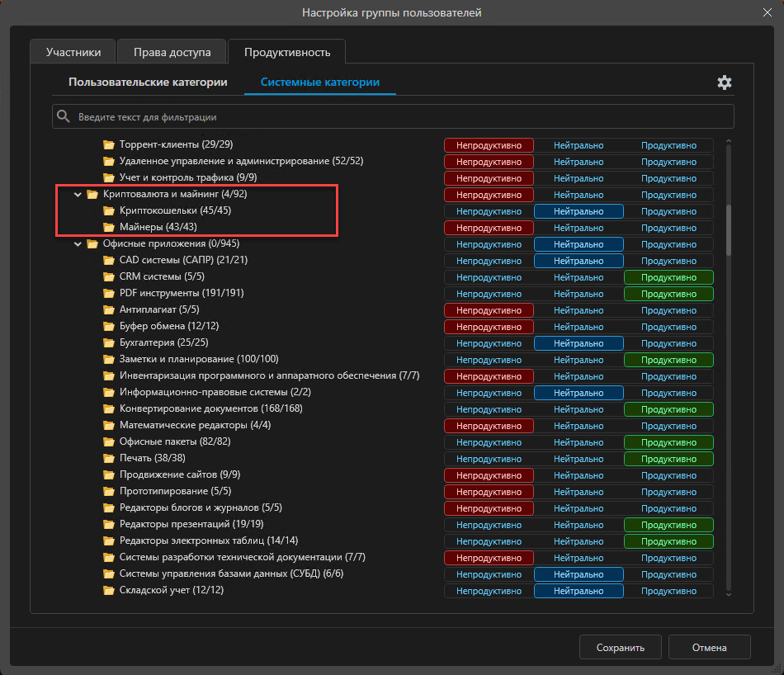Screen dimensions: 784x675
Task: Click folder icon of Офисные приложения
Action: [x=92, y=244]
